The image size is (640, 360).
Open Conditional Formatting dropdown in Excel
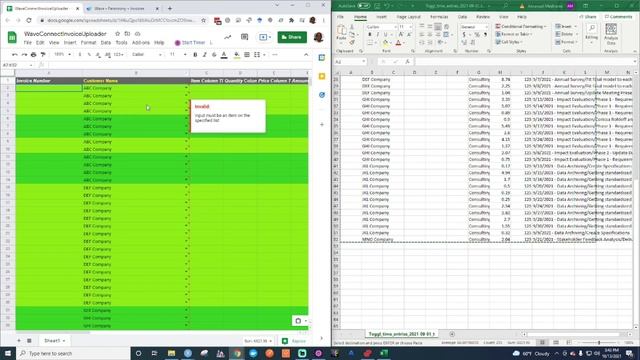(x=521, y=27)
